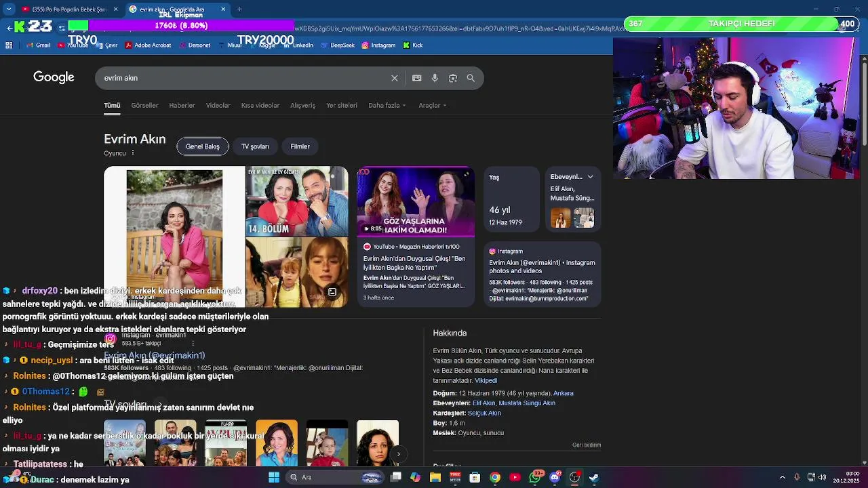Open Discord from the taskbar
Screen dimensions: 868x488
(x=555, y=477)
